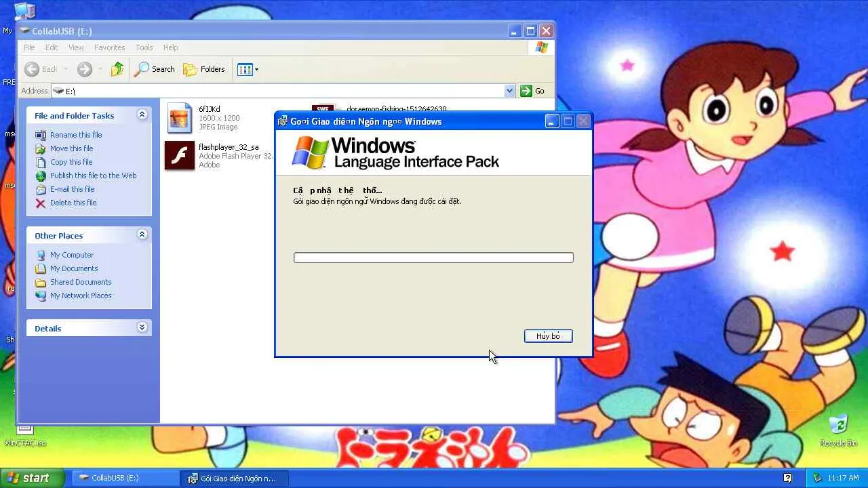
Task: Open the Favorites menu
Action: (109, 47)
